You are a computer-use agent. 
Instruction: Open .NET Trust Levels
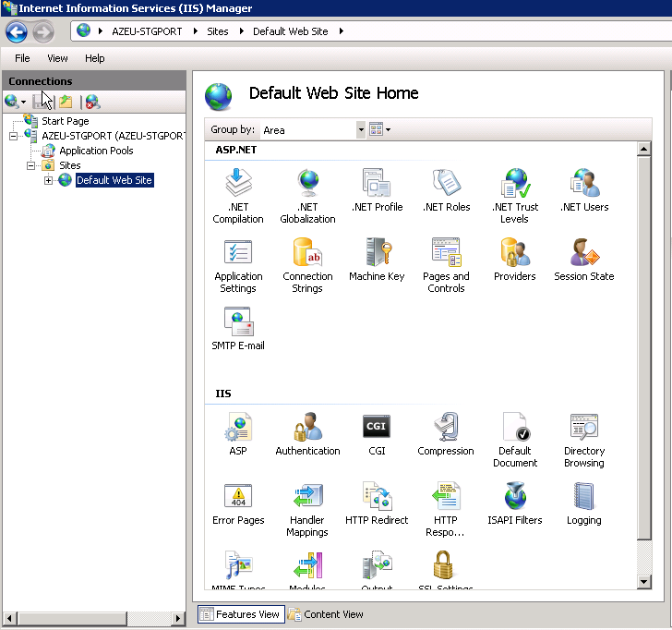pyautogui.click(x=515, y=196)
